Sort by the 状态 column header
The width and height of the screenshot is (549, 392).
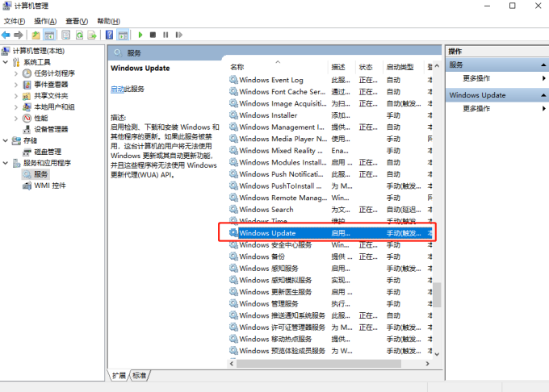366,67
